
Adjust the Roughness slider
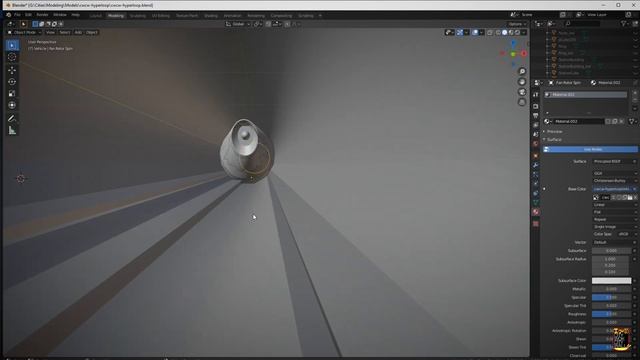coord(611,314)
